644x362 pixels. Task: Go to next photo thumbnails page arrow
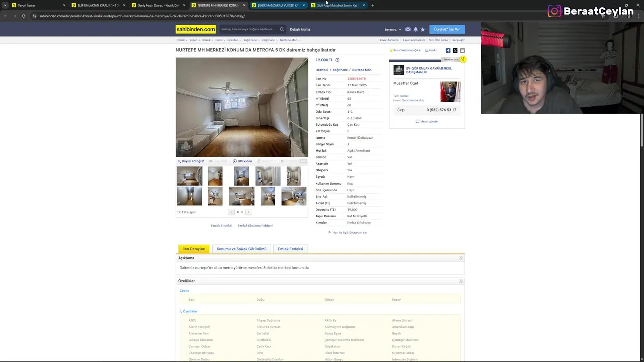point(248,212)
